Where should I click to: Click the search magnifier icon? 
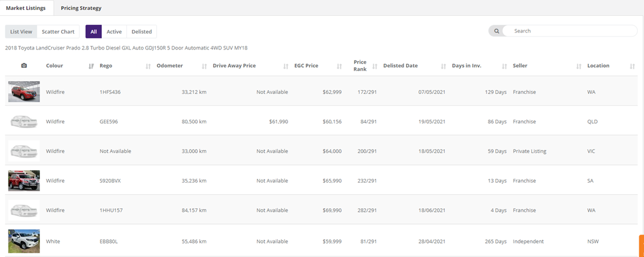(496, 31)
